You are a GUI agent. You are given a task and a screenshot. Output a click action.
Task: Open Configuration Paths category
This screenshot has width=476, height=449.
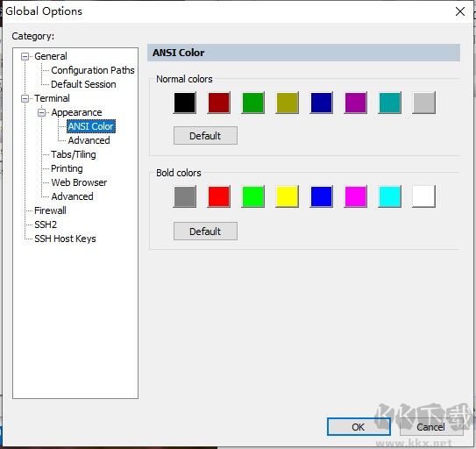click(93, 70)
